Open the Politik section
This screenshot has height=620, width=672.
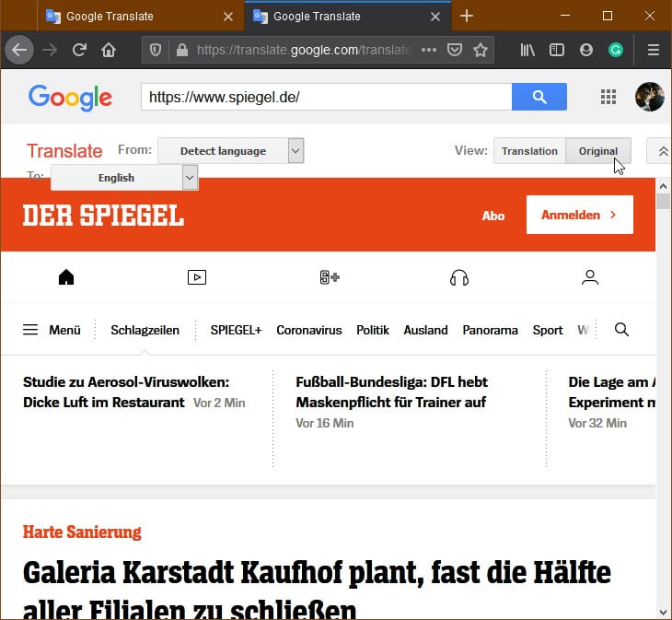tap(373, 330)
